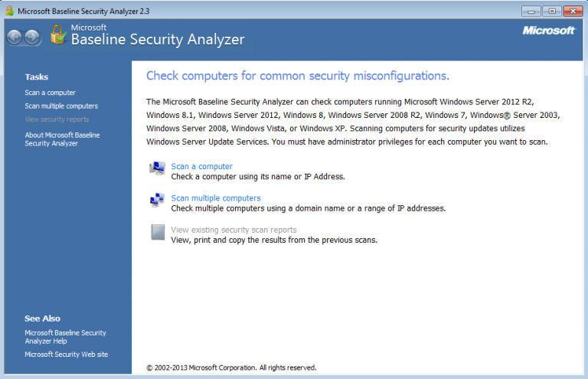Viewport: 588px width, 379px height.
Task: Click the Scan a computer monitor icon
Action: point(158,168)
